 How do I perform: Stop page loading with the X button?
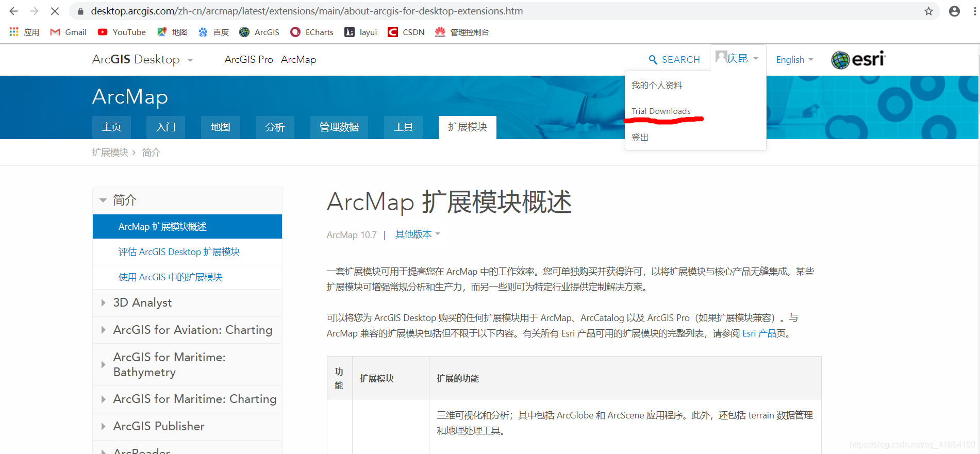pos(55,11)
